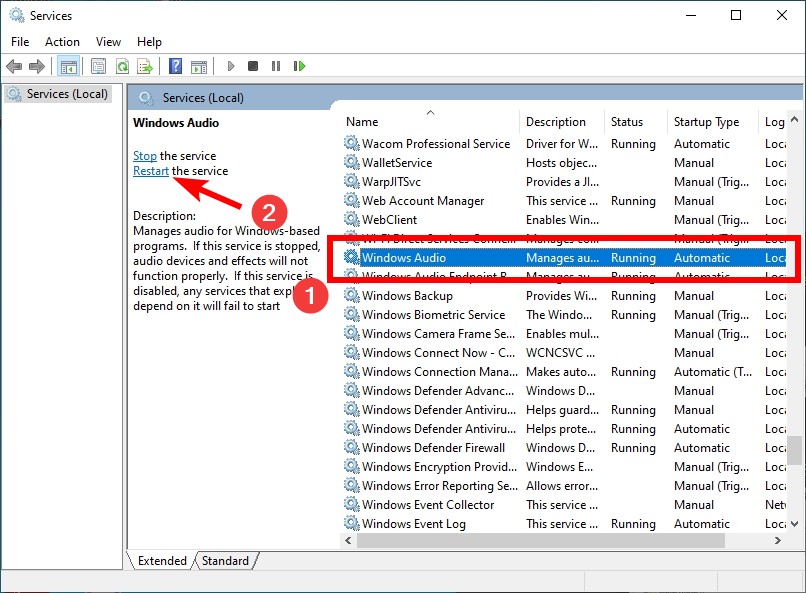Click the Services app icon in title bar

pyautogui.click(x=17, y=15)
